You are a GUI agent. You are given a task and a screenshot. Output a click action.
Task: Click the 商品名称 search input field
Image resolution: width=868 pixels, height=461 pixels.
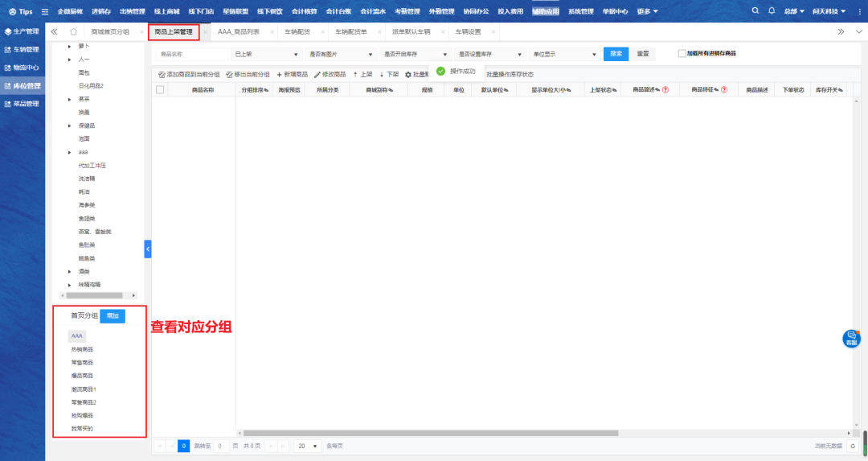point(191,54)
